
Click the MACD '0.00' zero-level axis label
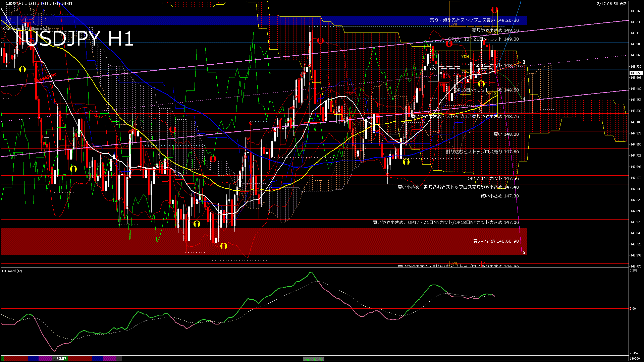tap(633, 309)
